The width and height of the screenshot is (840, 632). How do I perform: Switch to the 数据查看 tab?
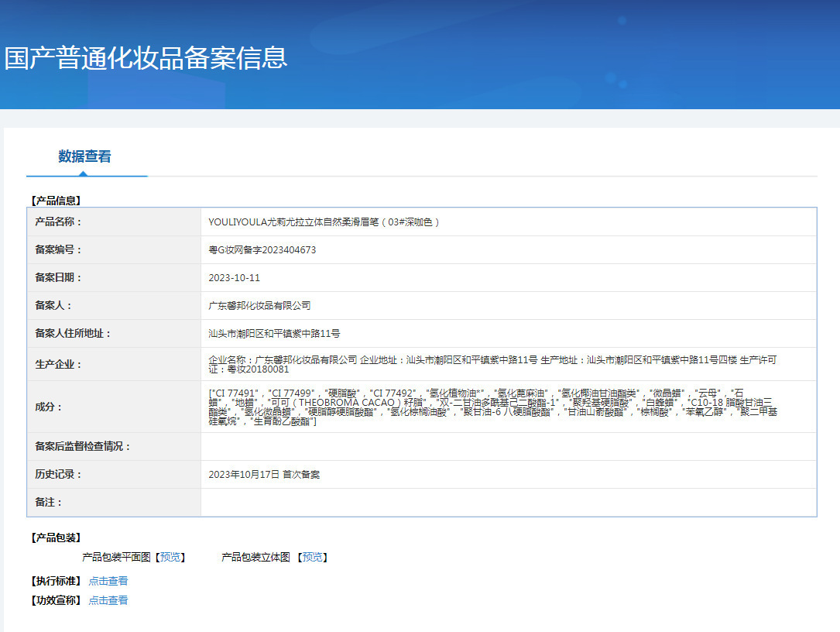[x=84, y=156]
